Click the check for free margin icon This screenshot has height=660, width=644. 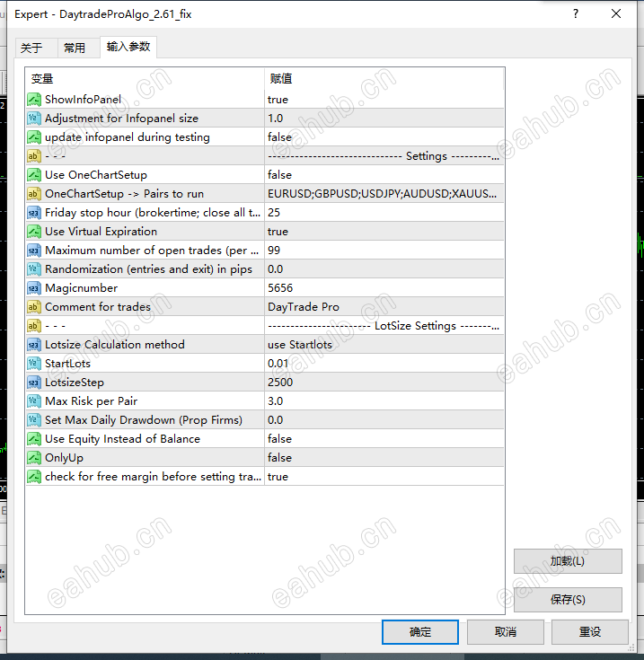tap(34, 477)
